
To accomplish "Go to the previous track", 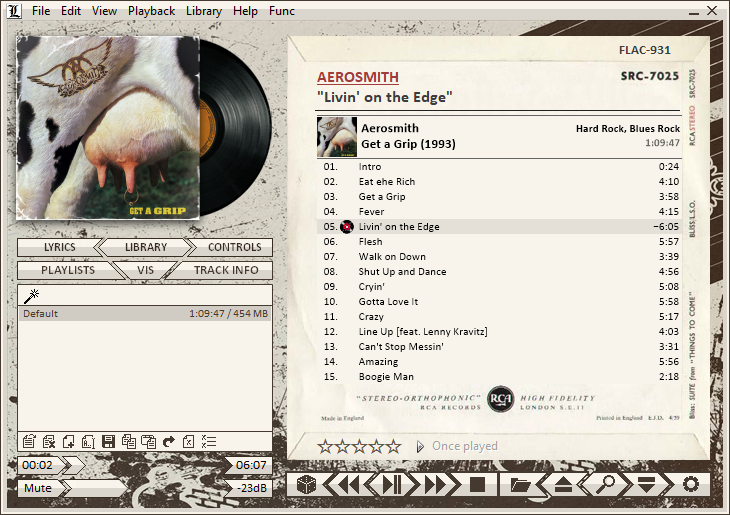I will [x=347, y=485].
